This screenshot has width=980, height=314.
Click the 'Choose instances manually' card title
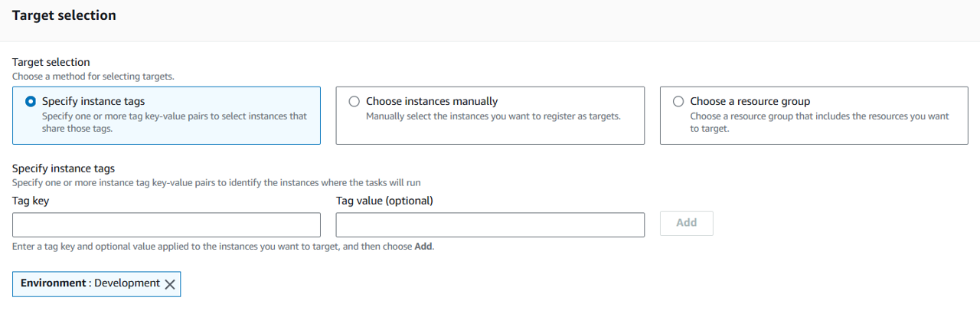click(432, 101)
